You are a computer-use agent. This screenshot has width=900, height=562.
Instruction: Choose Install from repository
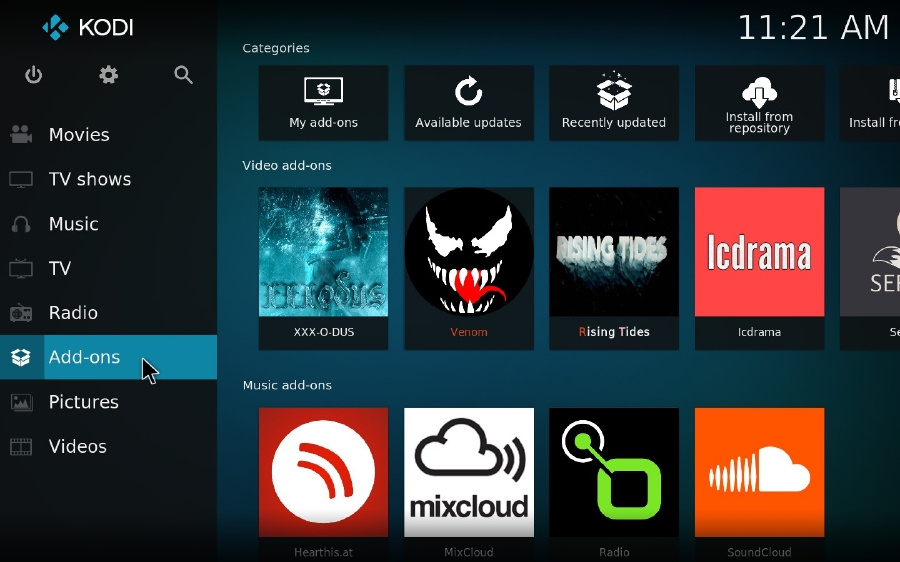[x=759, y=103]
